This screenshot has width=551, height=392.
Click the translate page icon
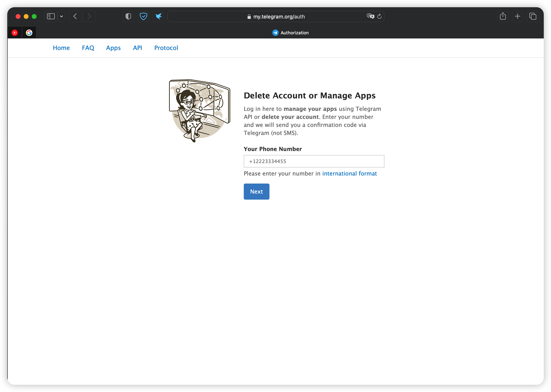tap(370, 16)
